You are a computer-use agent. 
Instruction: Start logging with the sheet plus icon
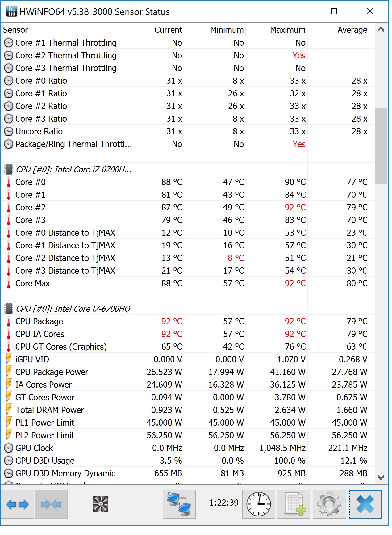(294, 504)
